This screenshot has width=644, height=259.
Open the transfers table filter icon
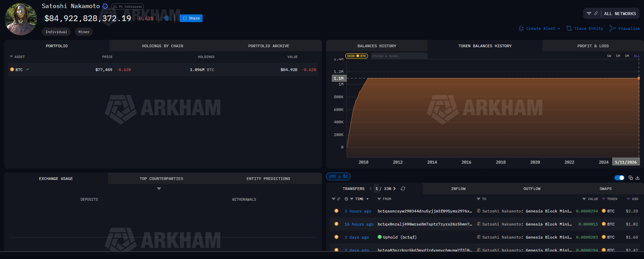point(333,199)
